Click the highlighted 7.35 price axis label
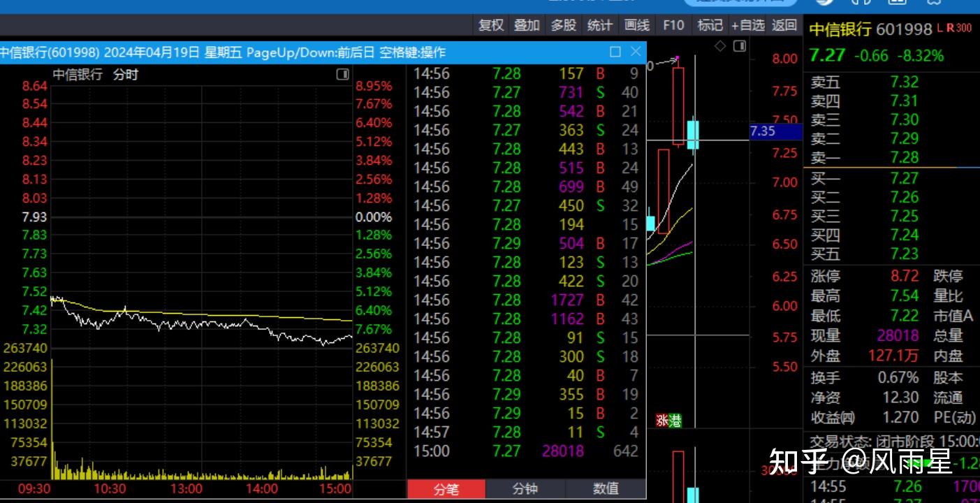This screenshot has width=980, height=503. [775, 131]
